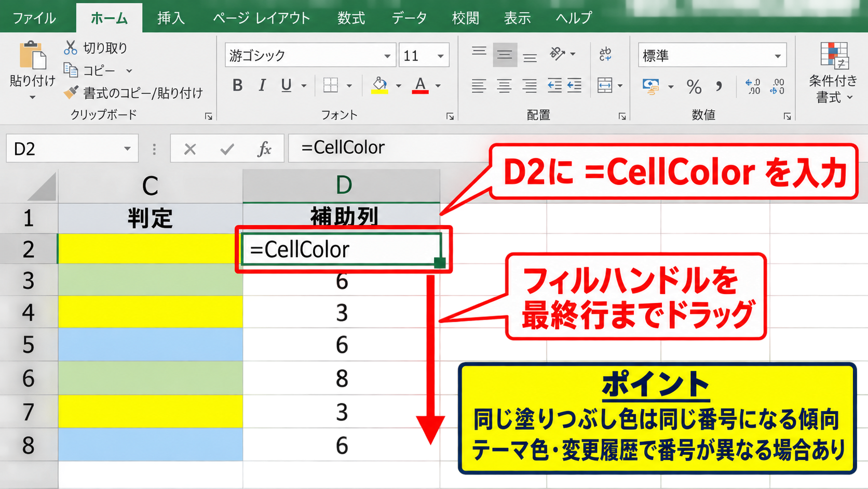The height and width of the screenshot is (489, 868).
Task: Click the Cut scissors icon
Action: click(71, 47)
